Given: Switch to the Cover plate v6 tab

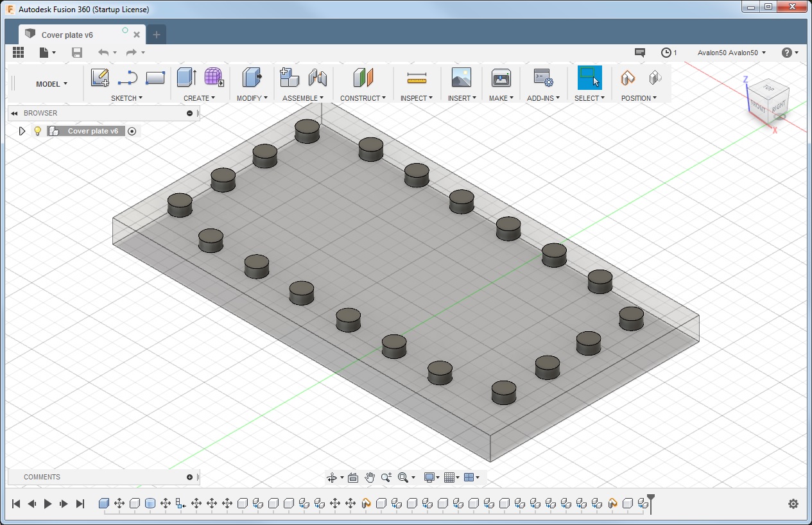Looking at the screenshot, I should [67, 35].
